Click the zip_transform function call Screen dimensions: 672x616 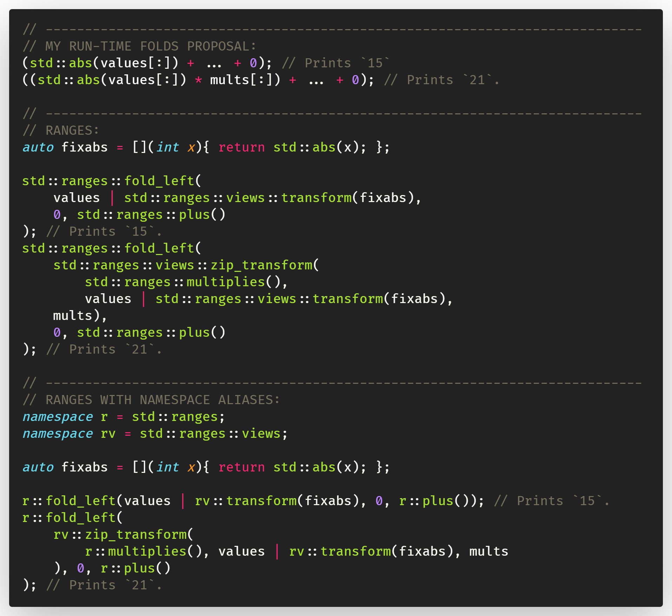pyautogui.click(x=186, y=265)
